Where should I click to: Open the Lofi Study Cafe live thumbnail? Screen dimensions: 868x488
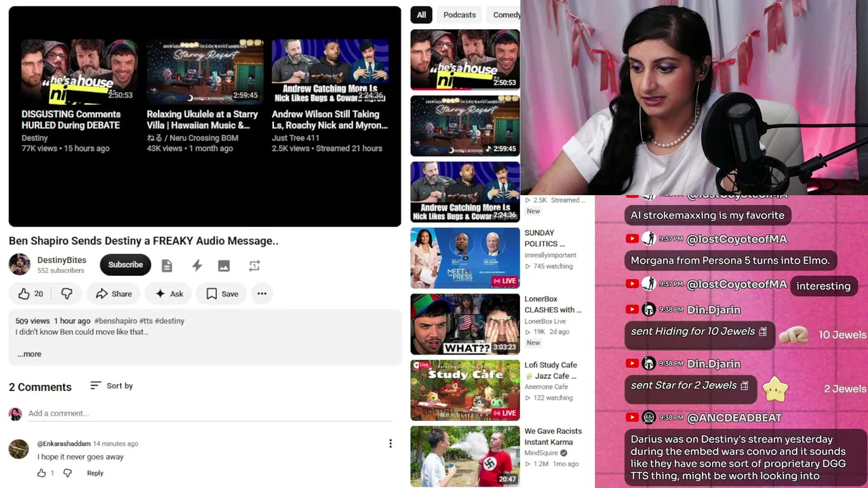[x=465, y=390]
